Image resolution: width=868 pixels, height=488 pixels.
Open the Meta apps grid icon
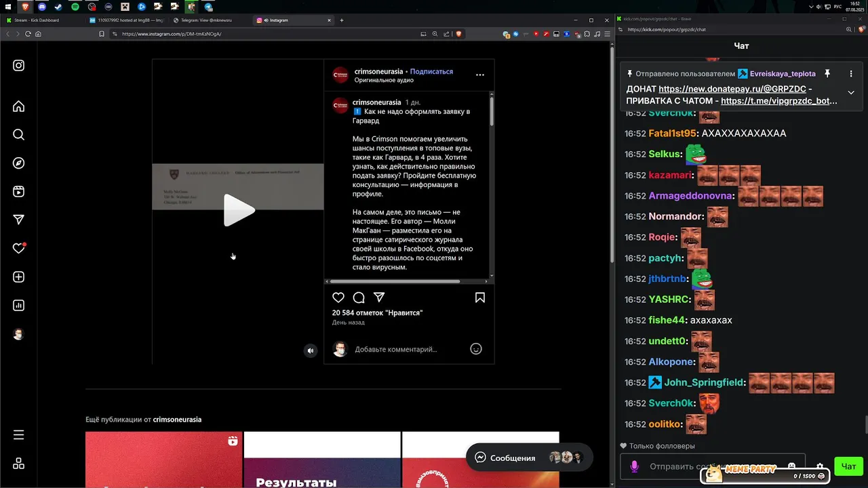tap(19, 464)
